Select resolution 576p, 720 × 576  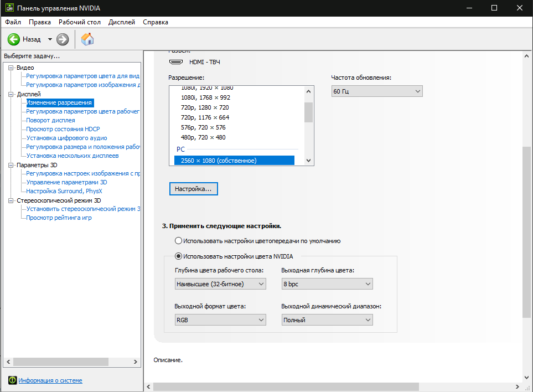203,127
